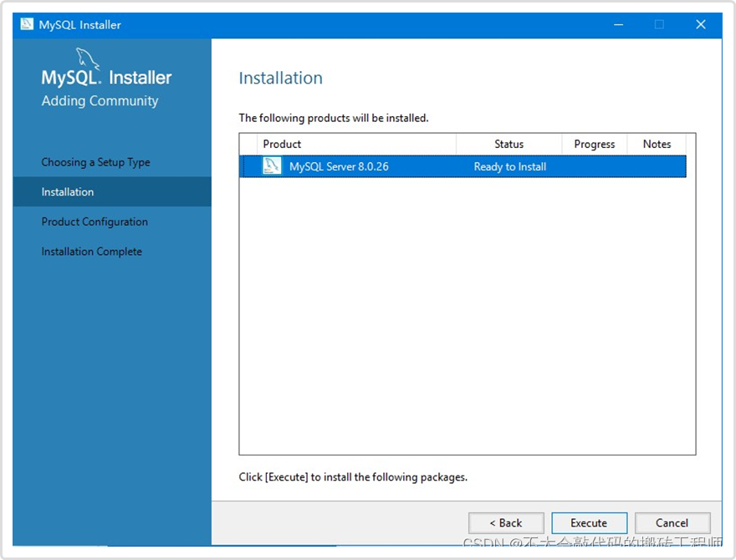Click the Ready to Install status cell

(x=509, y=166)
